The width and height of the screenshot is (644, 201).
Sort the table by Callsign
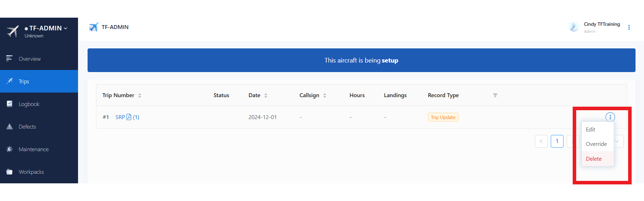click(325, 95)
